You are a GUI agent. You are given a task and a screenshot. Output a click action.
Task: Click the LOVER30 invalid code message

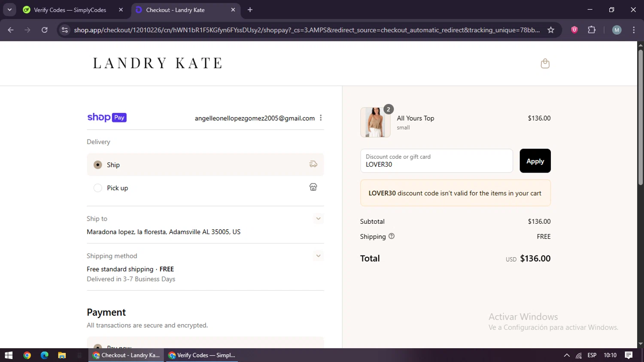pyautogui.click(x=455, y=193)
